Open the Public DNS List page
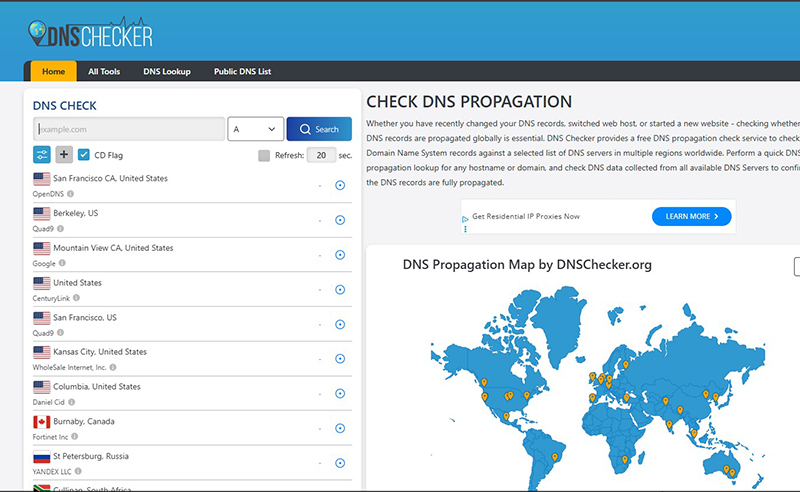 click(x=242, y=71)
